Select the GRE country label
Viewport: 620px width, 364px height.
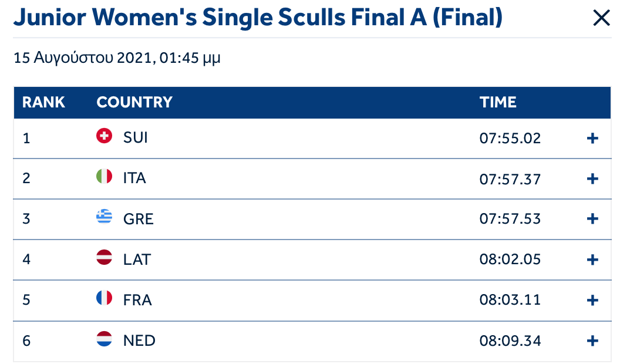pos(139,219)
